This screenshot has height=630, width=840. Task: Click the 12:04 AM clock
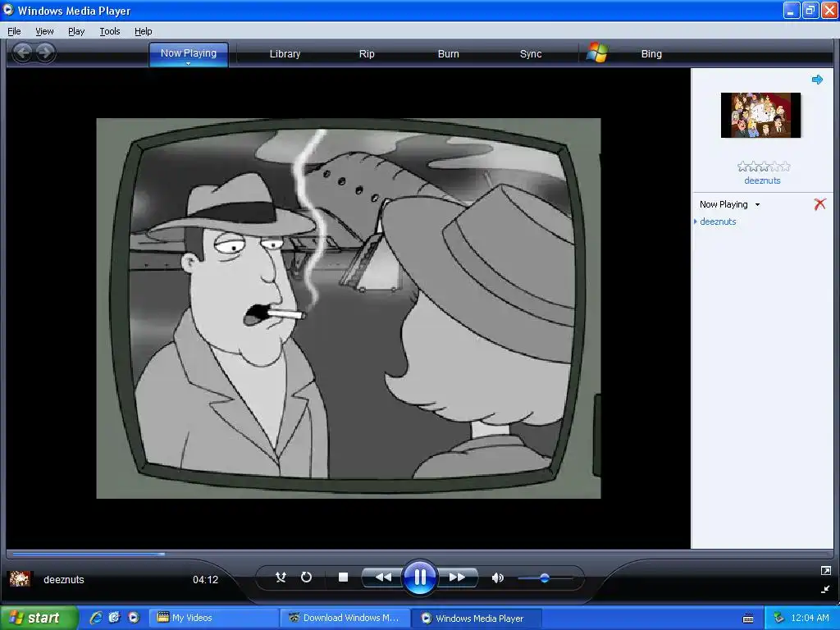(810, 618)
